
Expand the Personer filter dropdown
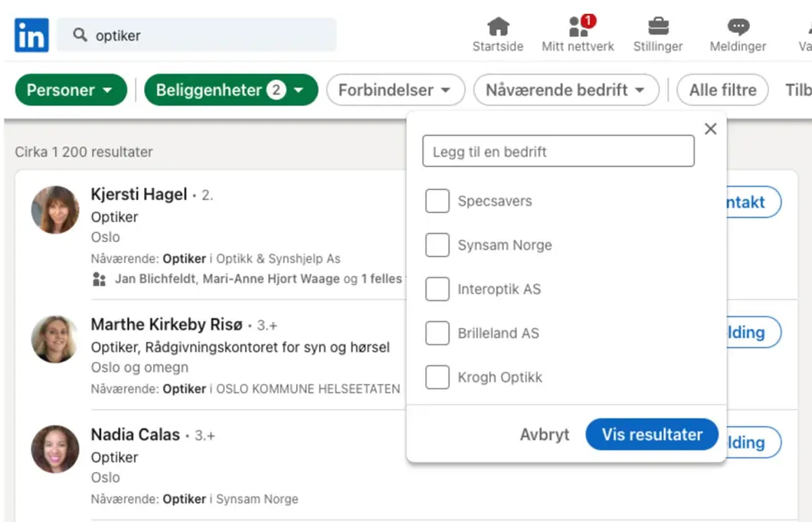coord(71,90)
